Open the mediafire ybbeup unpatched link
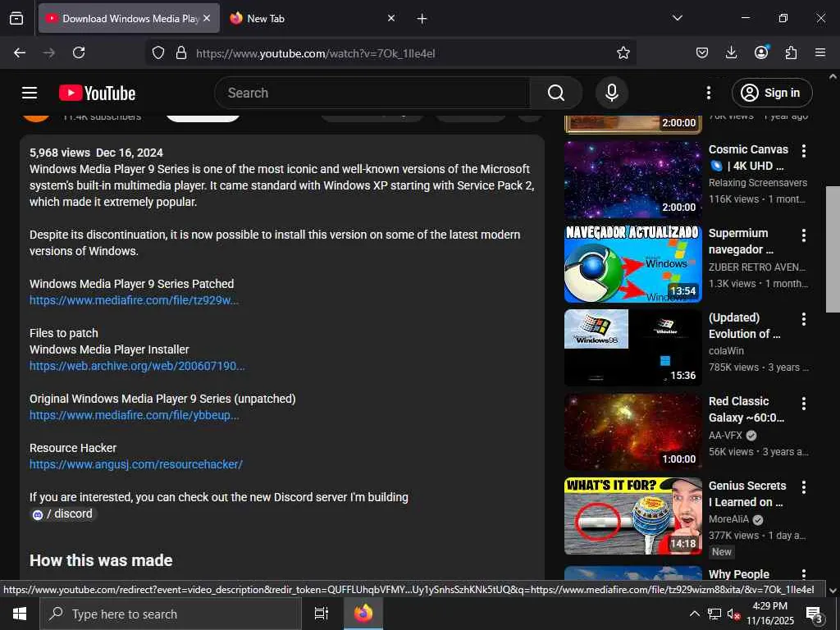 pos(134,415)
